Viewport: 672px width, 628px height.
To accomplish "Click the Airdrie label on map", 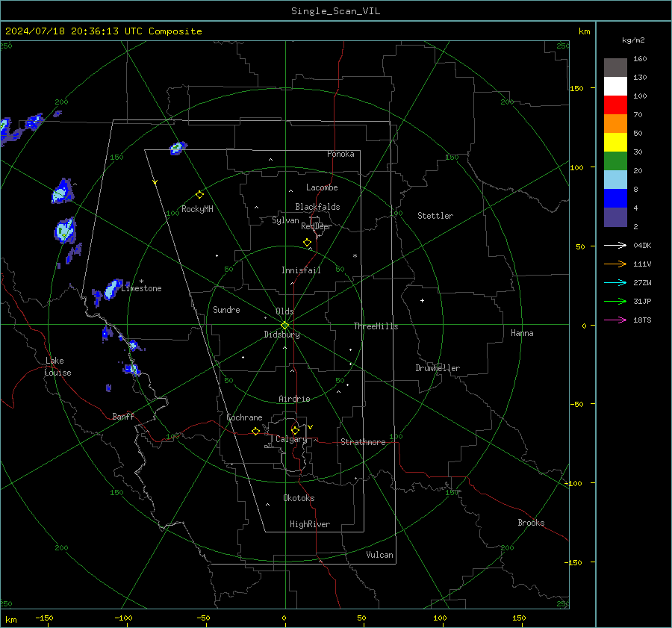I will [x=294, y=399].
